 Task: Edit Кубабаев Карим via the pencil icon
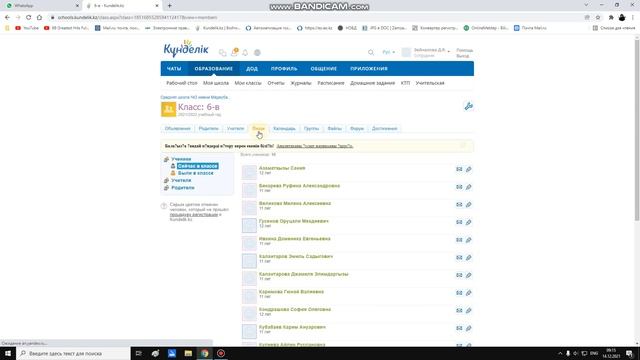(469, 328)
